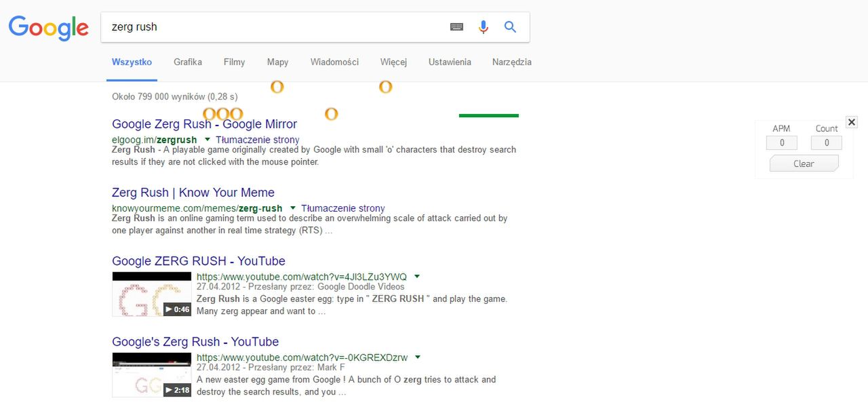
Task: Click the zerg 'o' next to the green health bar
Action: point(331,114)
